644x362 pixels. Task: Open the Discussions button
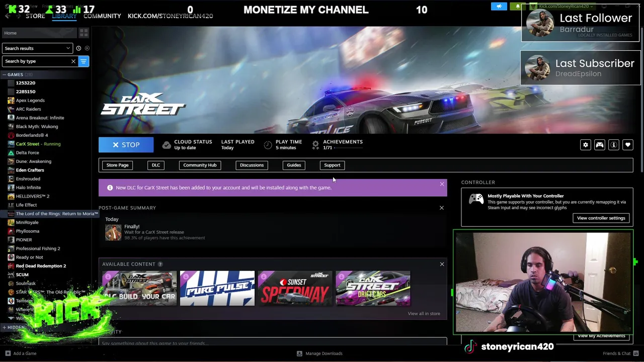coord(252,165)
